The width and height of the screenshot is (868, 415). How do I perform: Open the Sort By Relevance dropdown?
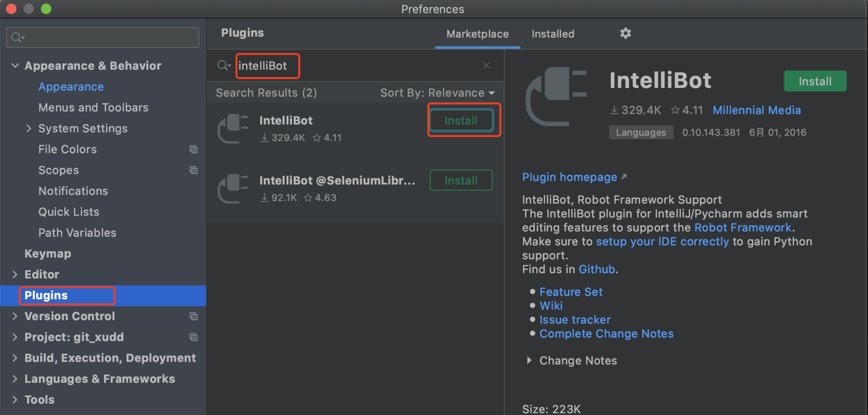click(x=437, y=93)
